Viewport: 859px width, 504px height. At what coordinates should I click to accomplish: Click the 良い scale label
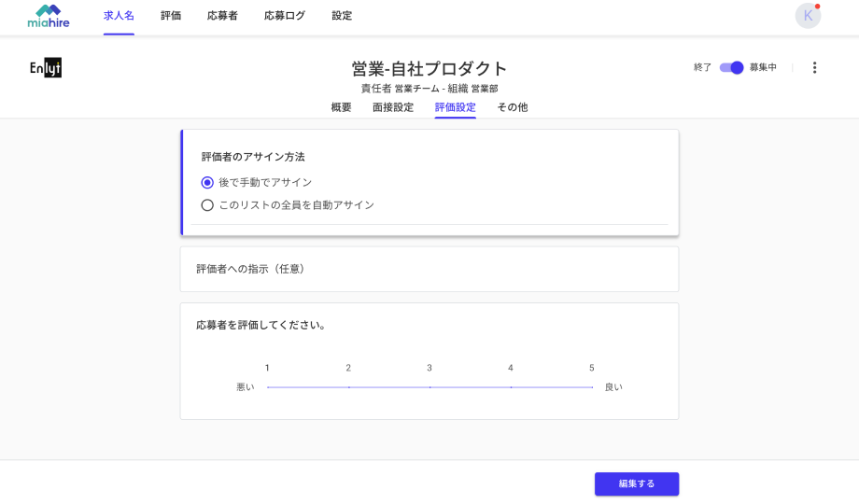(x=613, y=387)
